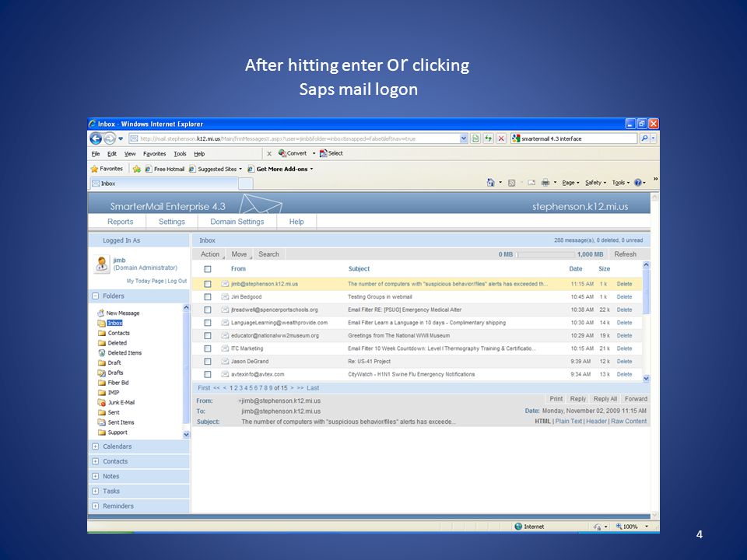The height and width of the screenshot is (560, 747).
Task: Check the ITC Marketing message checkbox
Action: coord(208,348)
